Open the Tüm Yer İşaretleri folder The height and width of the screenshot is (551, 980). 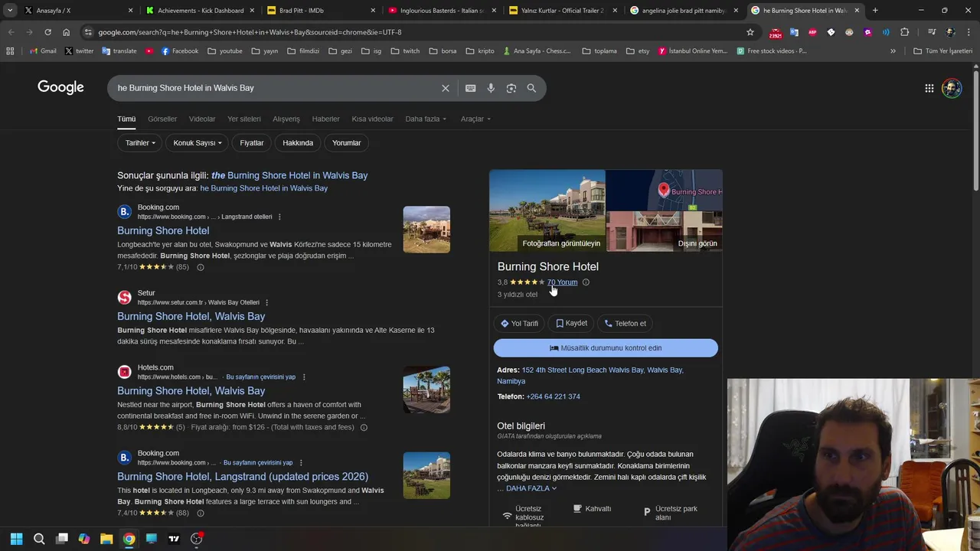942,51
